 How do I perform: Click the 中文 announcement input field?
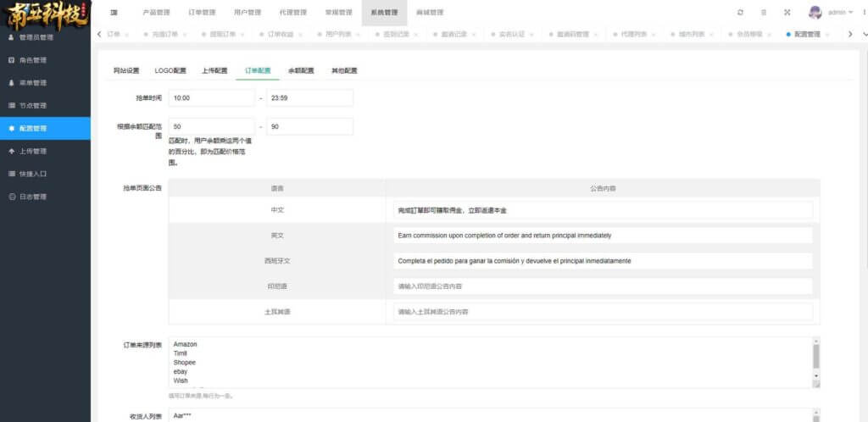tap(603, 210)
